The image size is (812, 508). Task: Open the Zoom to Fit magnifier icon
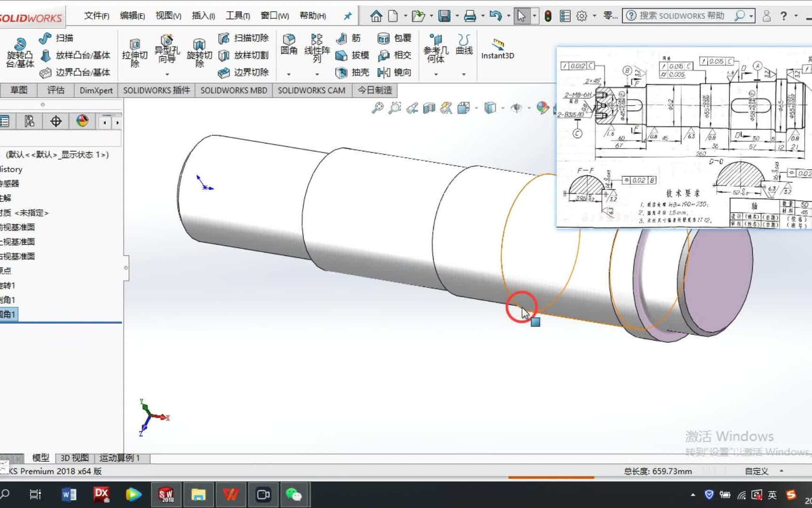(377, 108)
